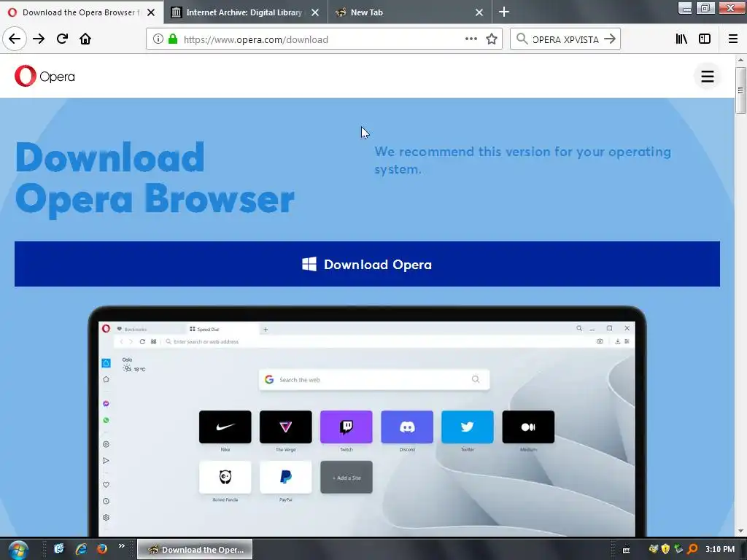Open the browser hamburger menu

click(x=733, y=39)
